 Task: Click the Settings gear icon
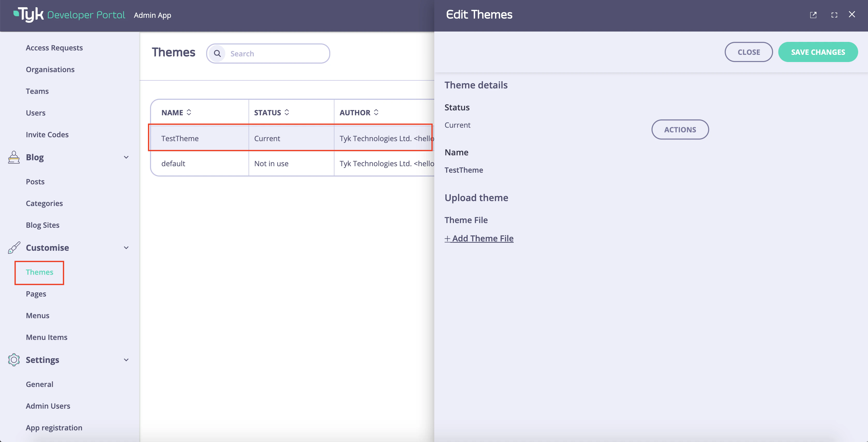click(13, 360)
